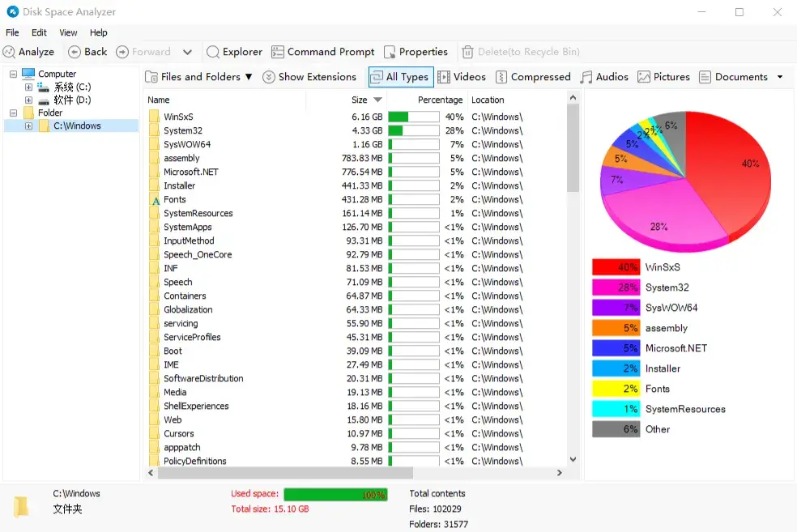Click Delete to Recycle Bin icon

coord(467,52)
